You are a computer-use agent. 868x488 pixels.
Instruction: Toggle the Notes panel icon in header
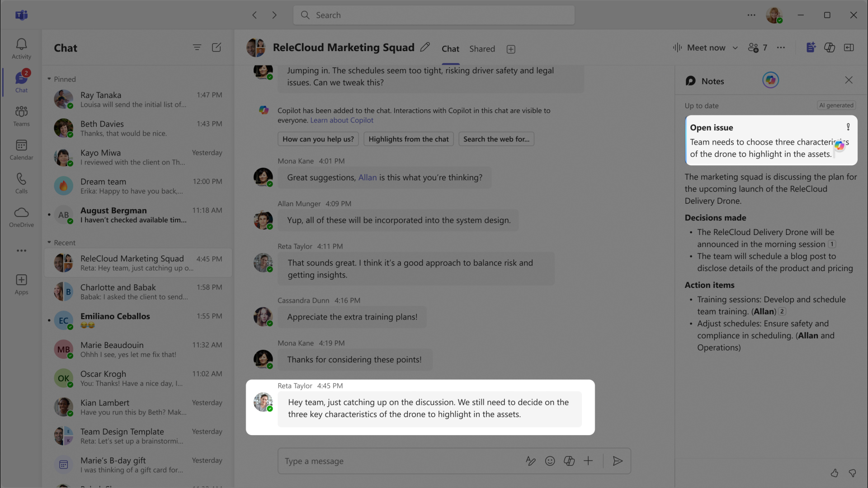coord(811,47)
